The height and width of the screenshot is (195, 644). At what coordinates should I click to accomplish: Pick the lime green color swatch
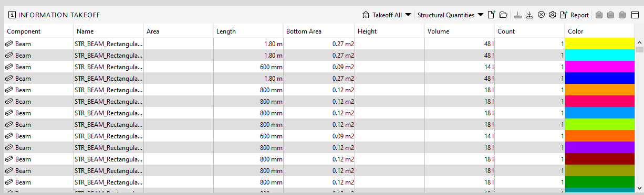(x=600, y=124)
